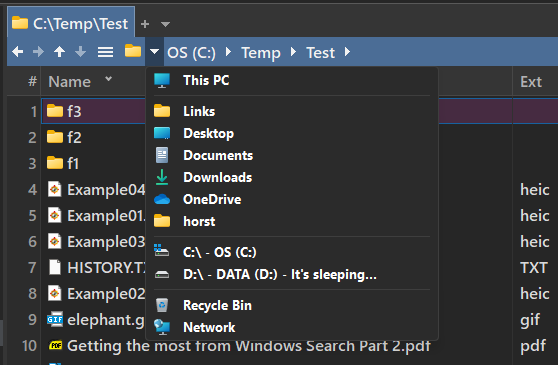Sort by the Name column header
The width and height of the screenshot is (558, 365).
point(70,82)
